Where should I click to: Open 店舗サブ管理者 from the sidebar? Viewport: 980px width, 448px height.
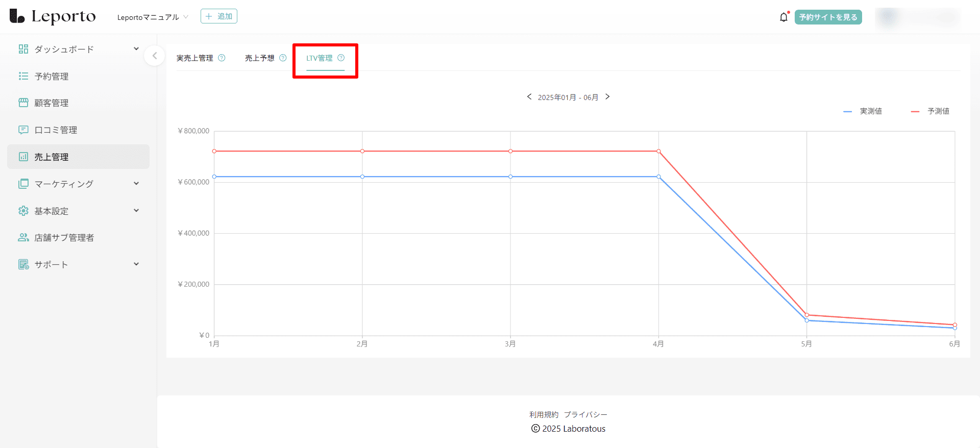64,238
